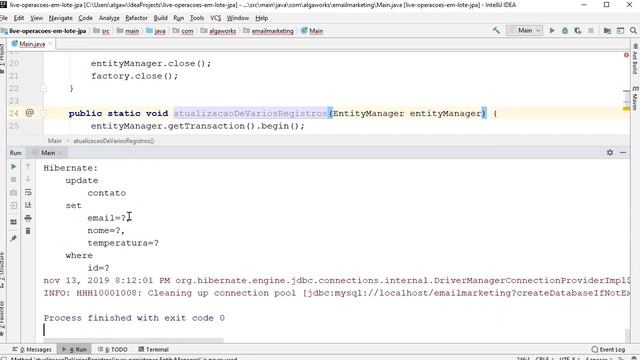Viewport: 640px width, 360px height.
Task: Click the 'temperatura=?' console line
Action: pyautogui.click(x=123, y=243)
